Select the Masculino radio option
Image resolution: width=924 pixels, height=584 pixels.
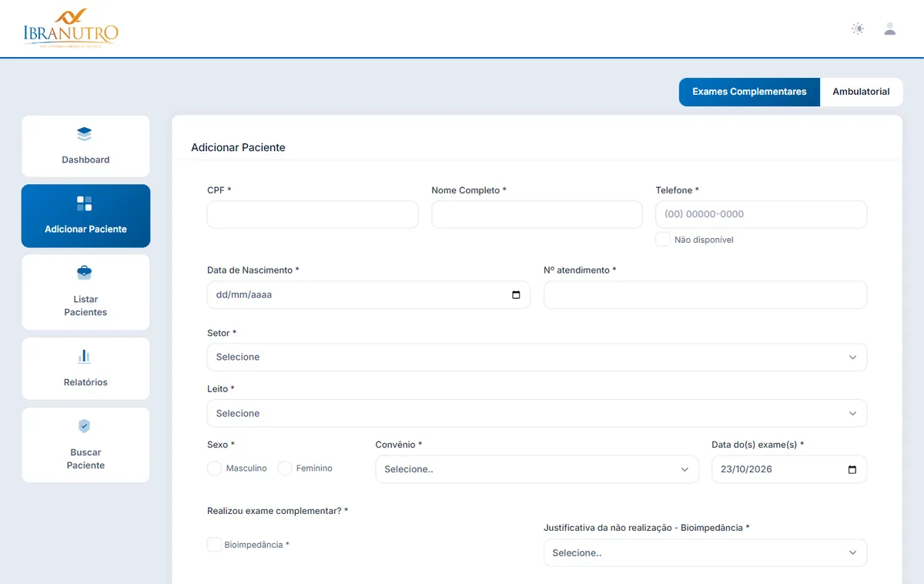point(214,468)
